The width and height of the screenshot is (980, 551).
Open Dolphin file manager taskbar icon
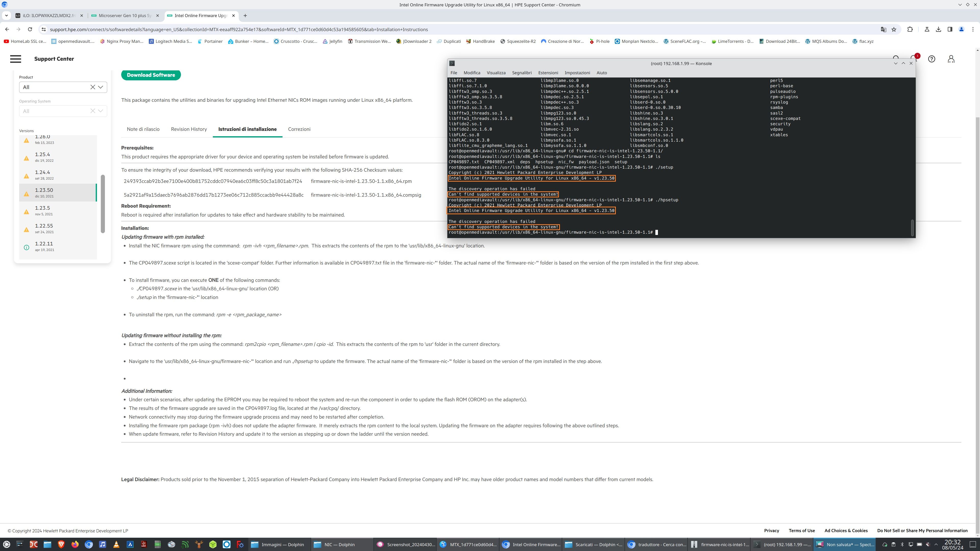pos(47,544)
